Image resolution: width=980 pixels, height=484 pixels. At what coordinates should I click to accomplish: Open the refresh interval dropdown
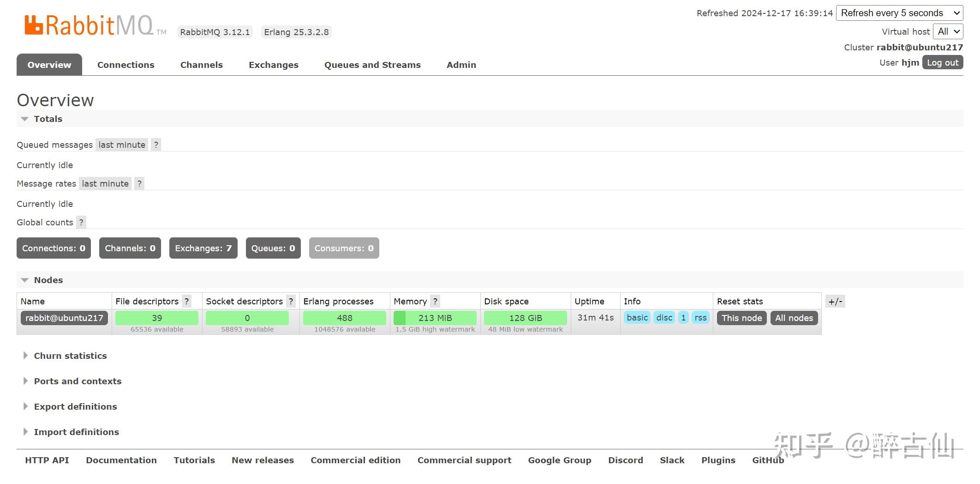coord(899,13)
